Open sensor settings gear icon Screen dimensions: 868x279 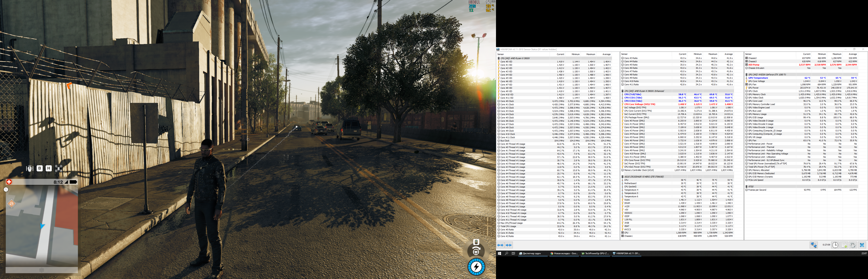click(853, 245)
